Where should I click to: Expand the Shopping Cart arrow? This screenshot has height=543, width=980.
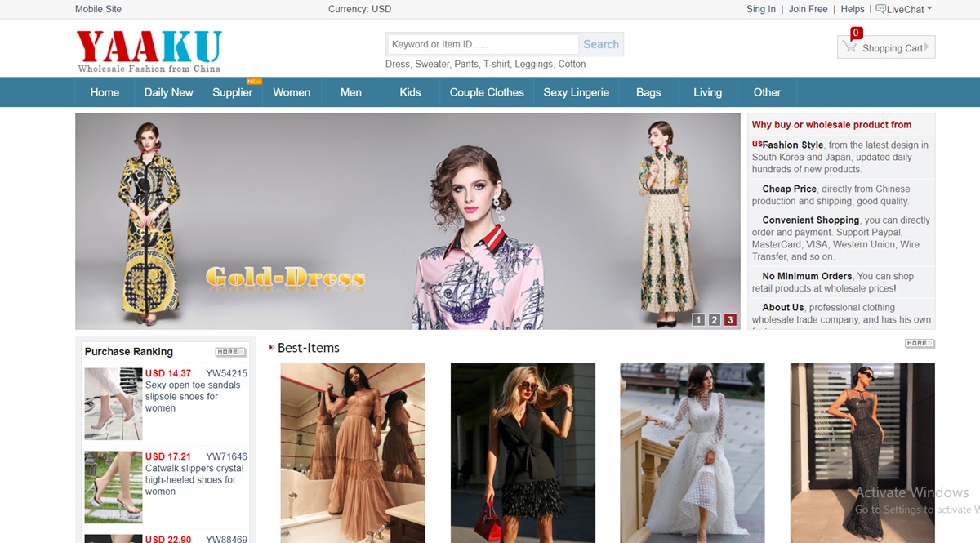coord(927,47)
